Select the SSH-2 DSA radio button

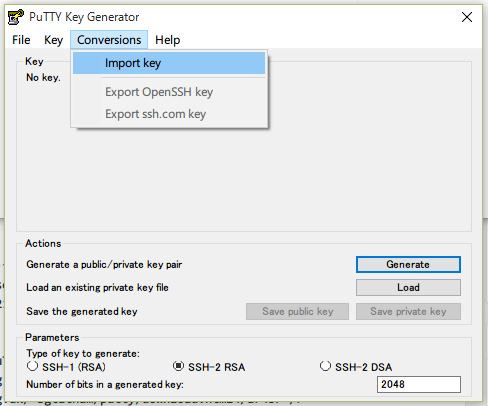325,366
